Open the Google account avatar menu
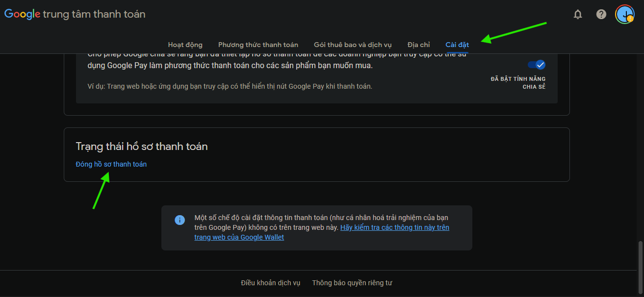 pos(625,14)
